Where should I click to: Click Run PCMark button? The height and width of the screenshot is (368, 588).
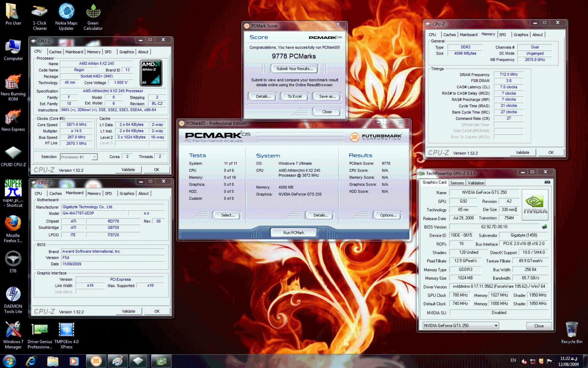[294, 233]
